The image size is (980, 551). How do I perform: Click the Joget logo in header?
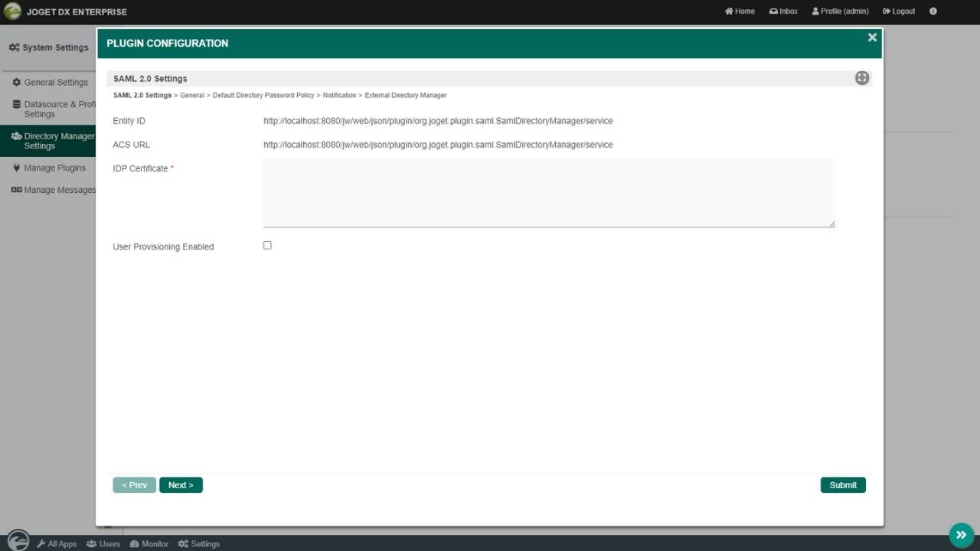point(12,11)
